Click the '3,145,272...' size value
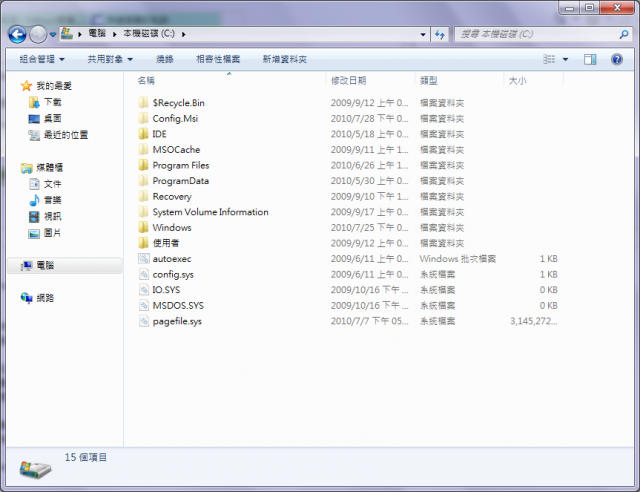The width and height of the screenshot is (640, 492). click(533, 321)
